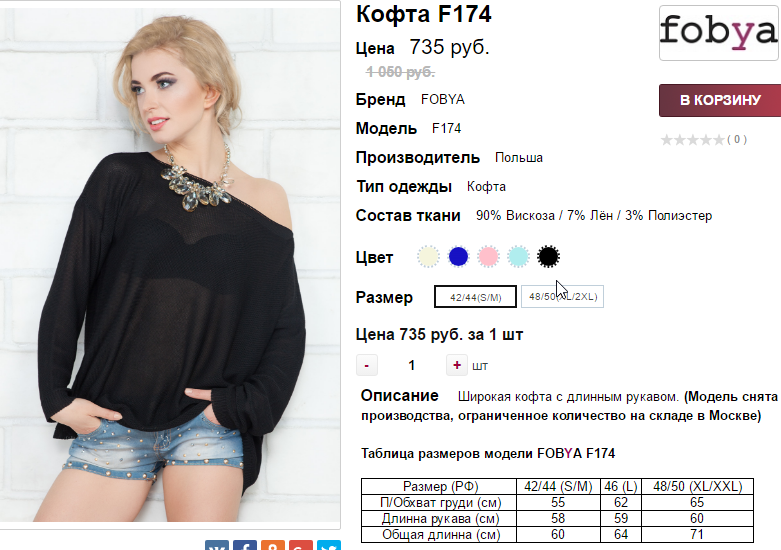Click the fobya brand logo
Viewport: 781px width, 550px height.
point(719,33)
